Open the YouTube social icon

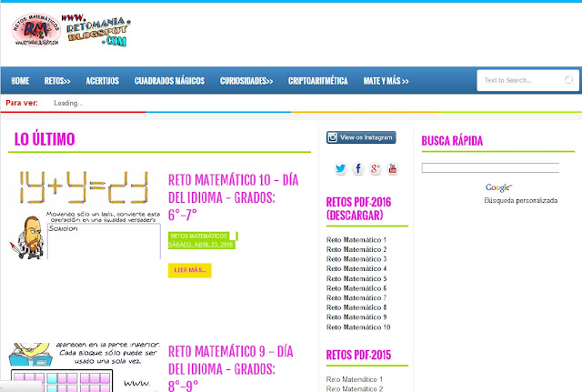pos(392,169)
